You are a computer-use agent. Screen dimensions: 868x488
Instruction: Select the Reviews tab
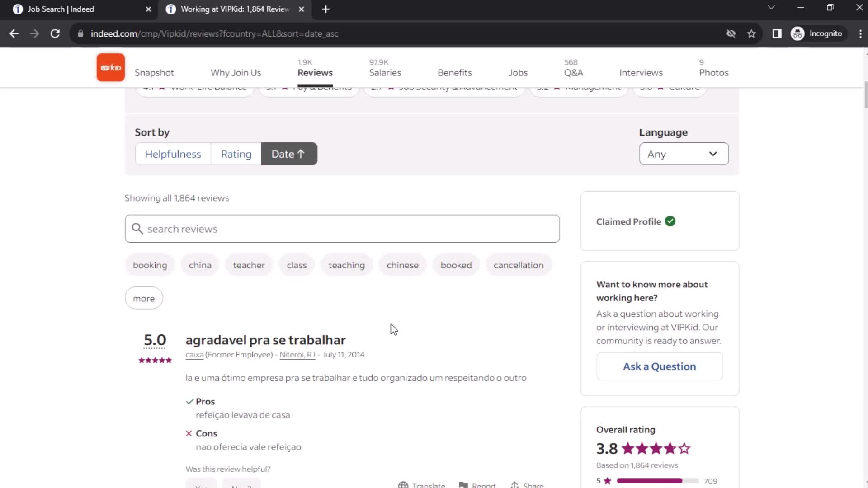click(x=315, y=73)
